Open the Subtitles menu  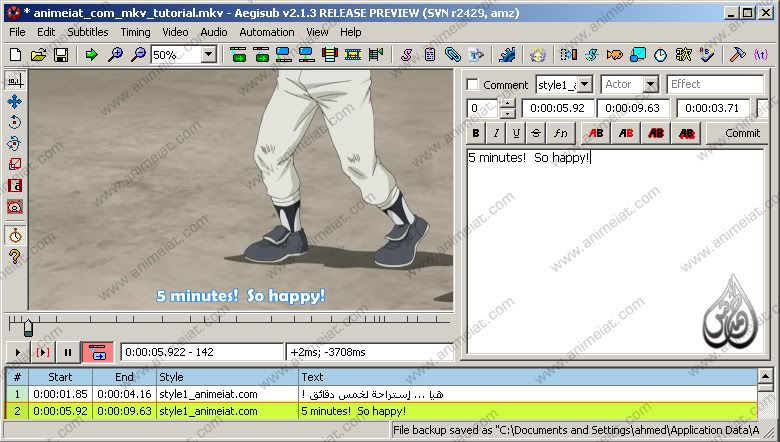click(87, 32)
